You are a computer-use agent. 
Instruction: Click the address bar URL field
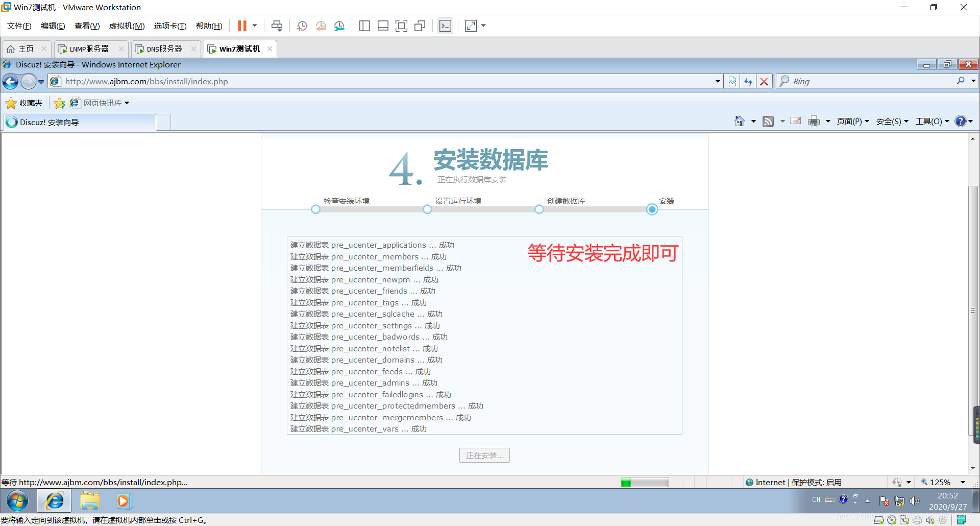pyautogui.click(x=385, y=81)
